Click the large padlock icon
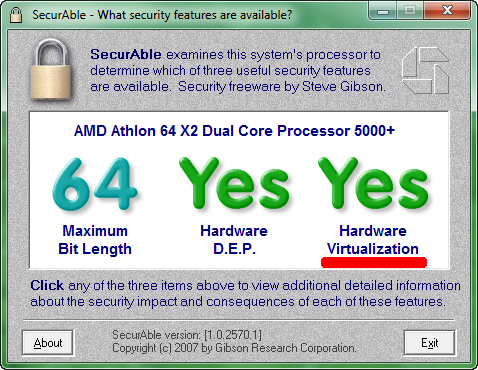The image size is (478, 370). point(51,69)
